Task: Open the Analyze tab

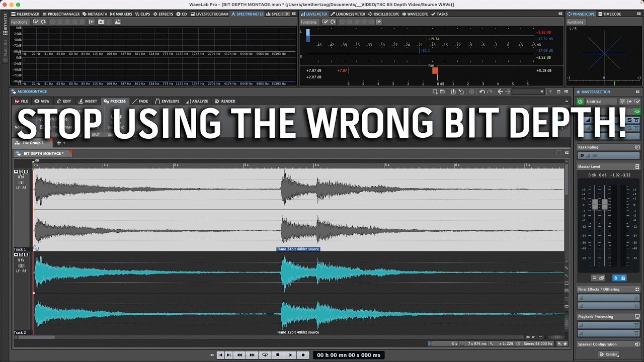Action: (197, 101)
